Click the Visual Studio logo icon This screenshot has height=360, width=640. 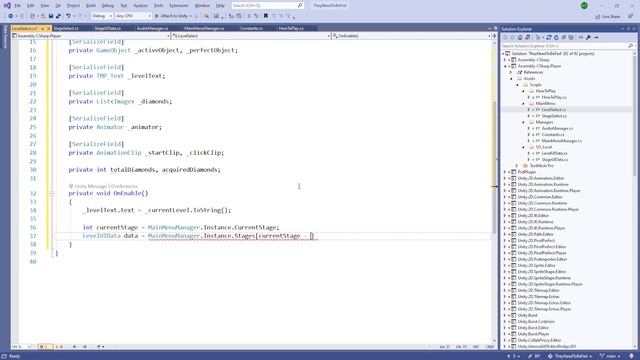7,5
